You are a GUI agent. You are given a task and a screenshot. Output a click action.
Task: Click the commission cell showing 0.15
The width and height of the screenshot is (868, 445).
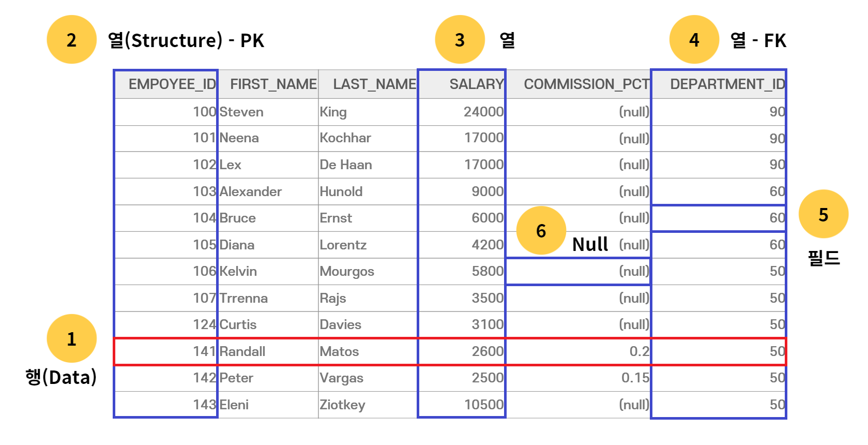pyautogui.click(x=578, y=378)
